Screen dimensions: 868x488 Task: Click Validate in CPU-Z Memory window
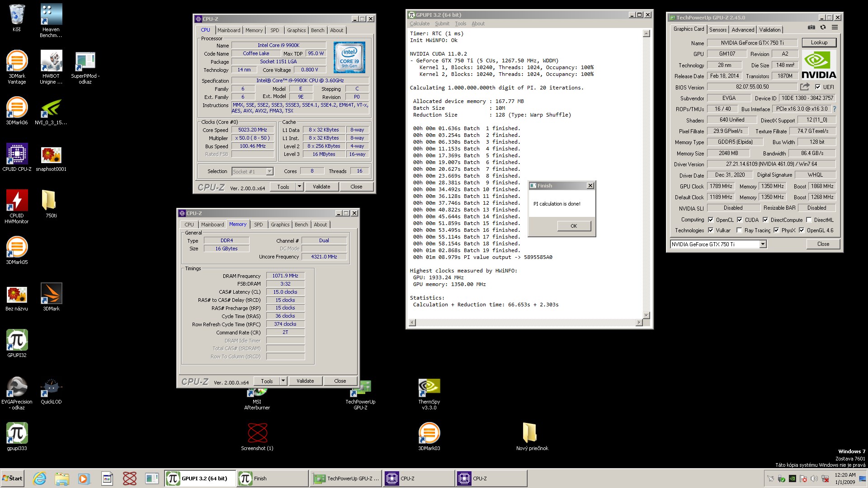point(305,381)
